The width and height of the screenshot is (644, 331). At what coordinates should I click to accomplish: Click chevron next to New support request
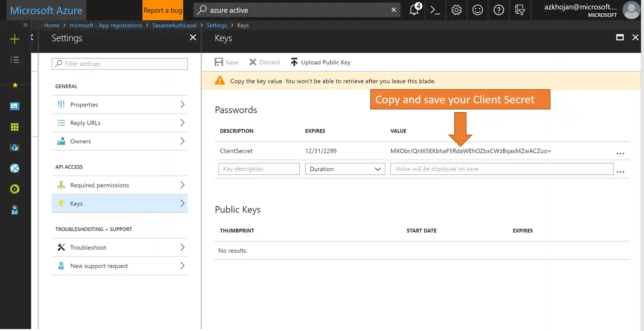point(182,266)
